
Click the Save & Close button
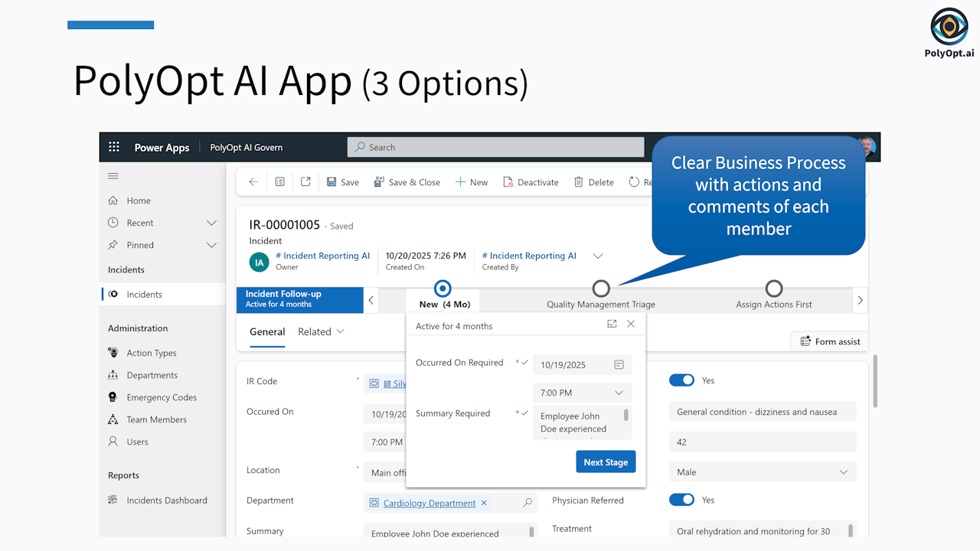click(x=407, y=182)
